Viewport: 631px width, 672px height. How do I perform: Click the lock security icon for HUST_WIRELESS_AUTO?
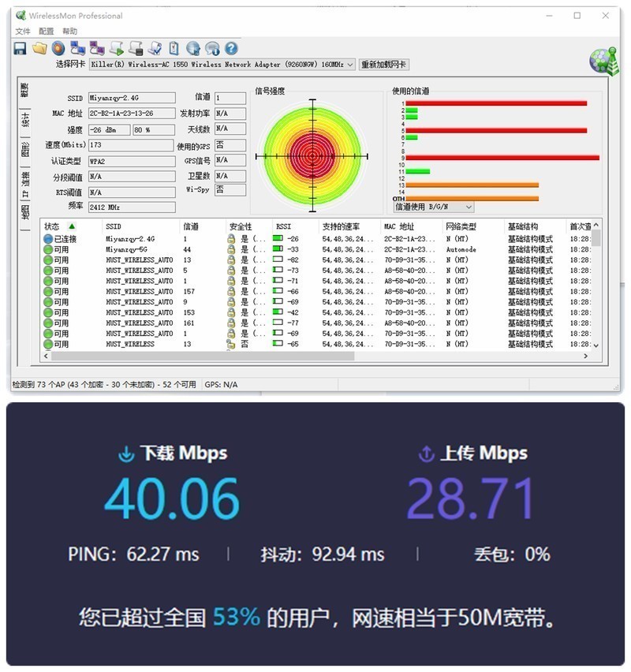(x=230, y=259)
